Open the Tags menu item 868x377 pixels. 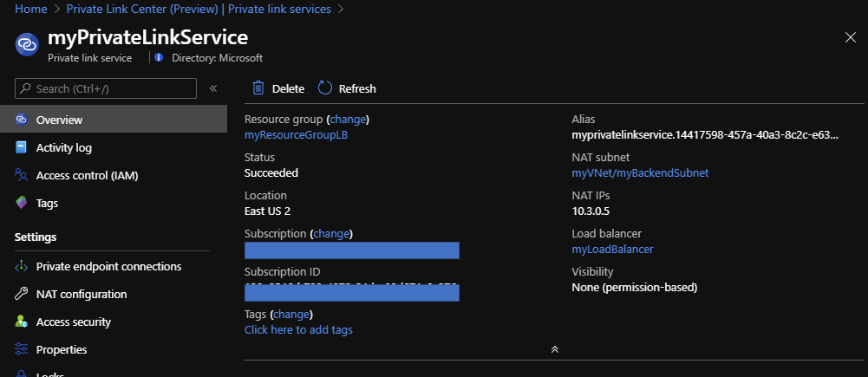(x=114, y=203)
